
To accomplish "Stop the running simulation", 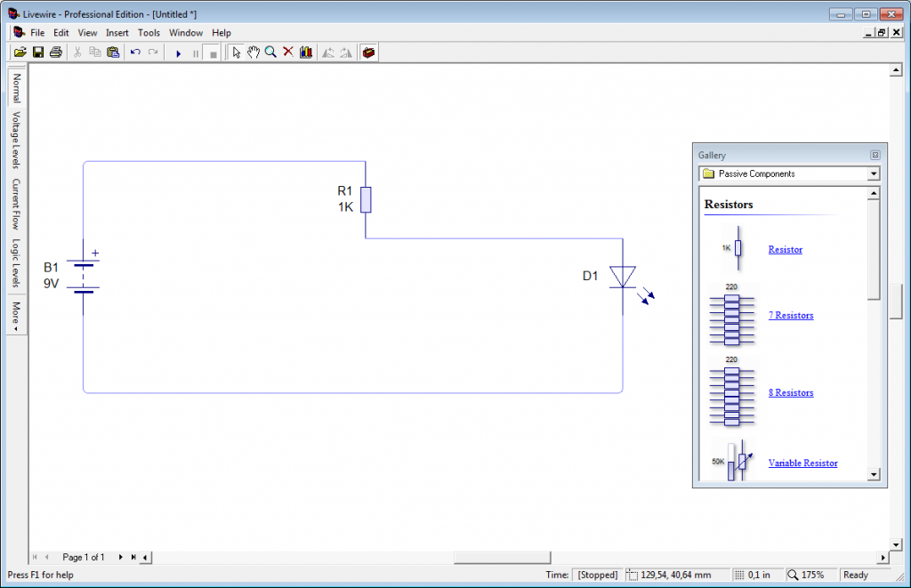I will (x=212, y=52).
